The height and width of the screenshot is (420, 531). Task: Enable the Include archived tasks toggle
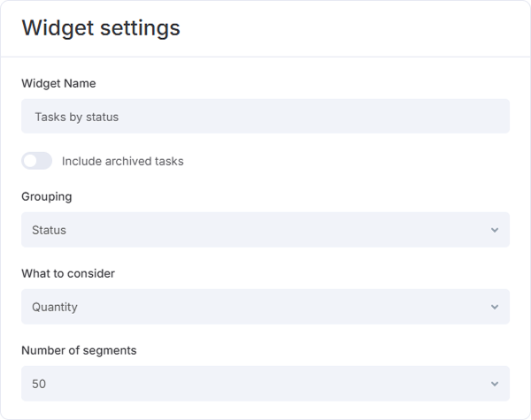pos(37,161)
